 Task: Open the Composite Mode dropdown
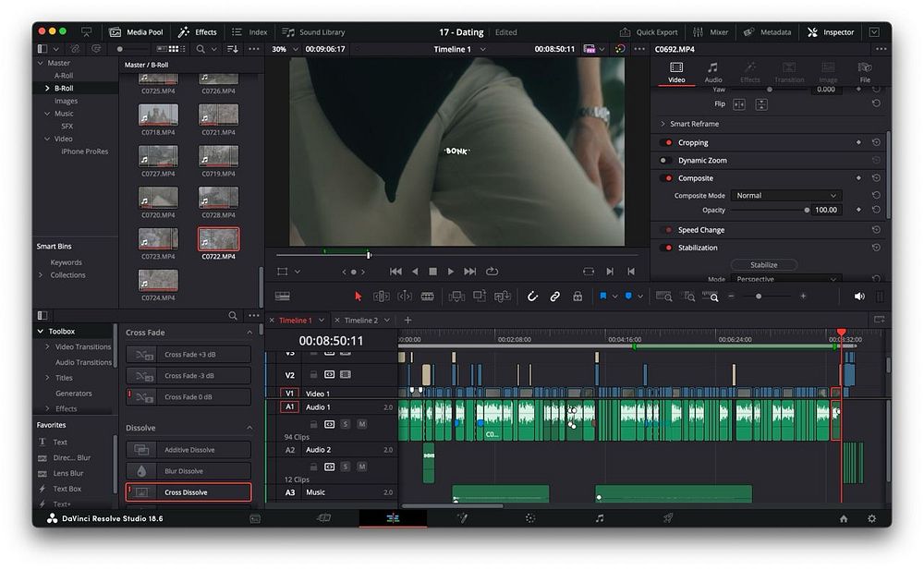785,196
